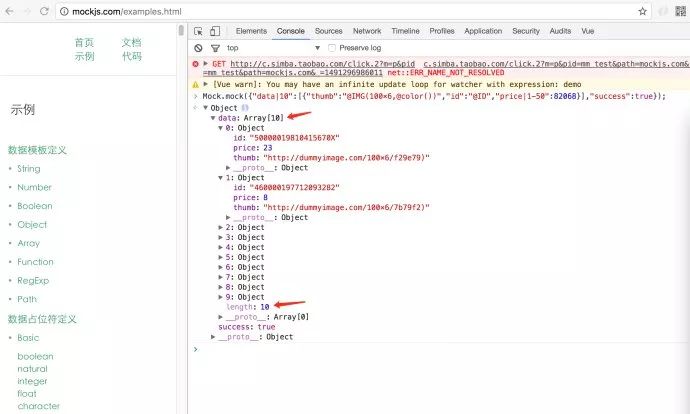
Task: Open the Array example link
Action: coord(29,243)
